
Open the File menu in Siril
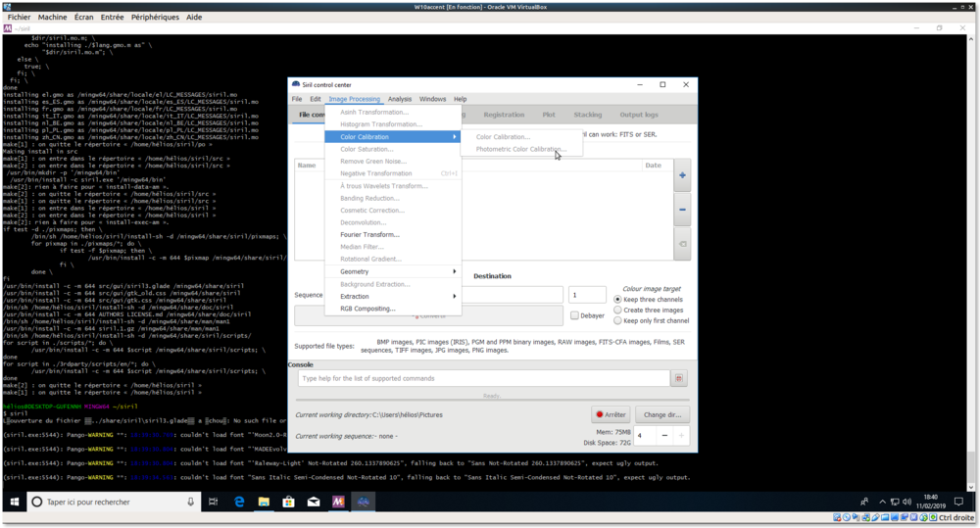tap(297, 99)
